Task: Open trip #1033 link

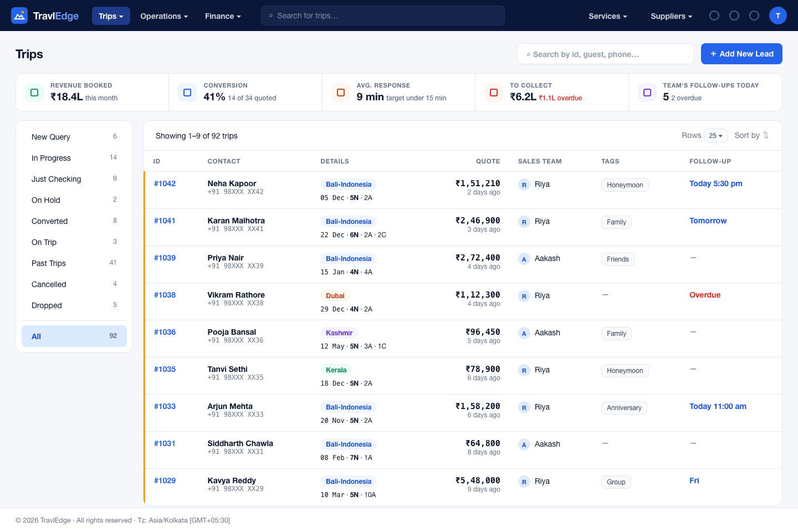Action: [165, 406]
